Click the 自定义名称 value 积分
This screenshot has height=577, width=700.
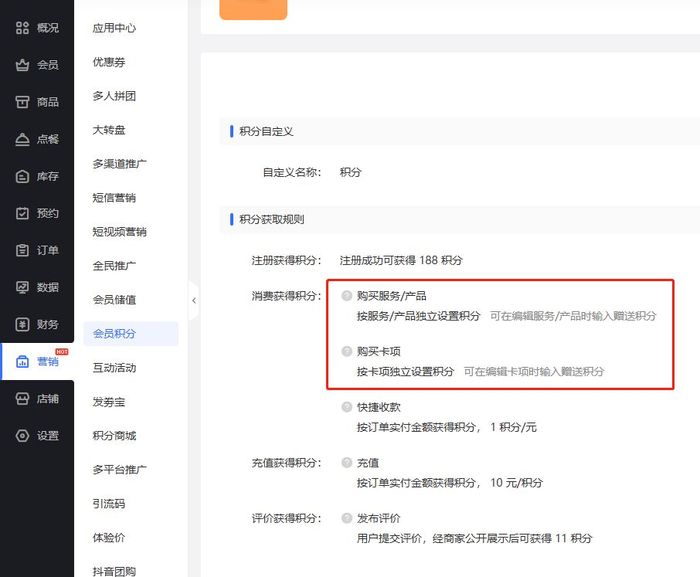coord(350,172)
